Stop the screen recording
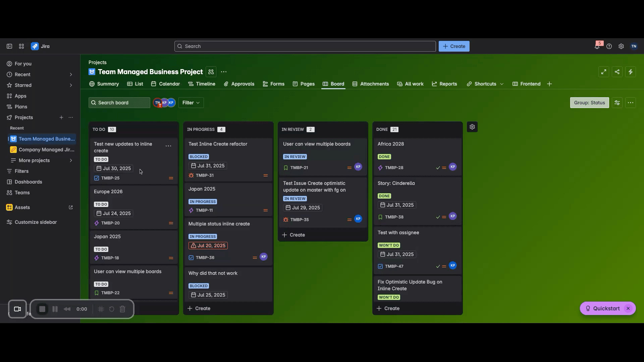The width and height of the screenshot is (644, 362). pos(42,309)
